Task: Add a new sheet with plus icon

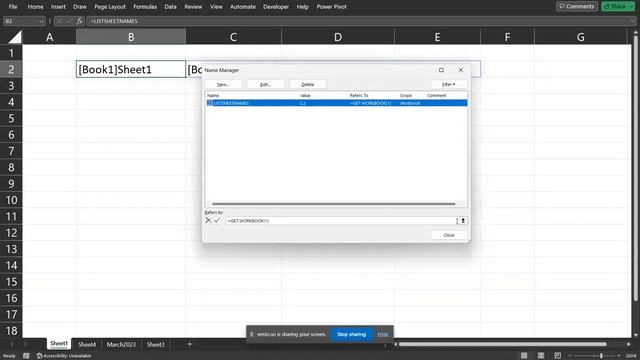Action: [189, 344]
